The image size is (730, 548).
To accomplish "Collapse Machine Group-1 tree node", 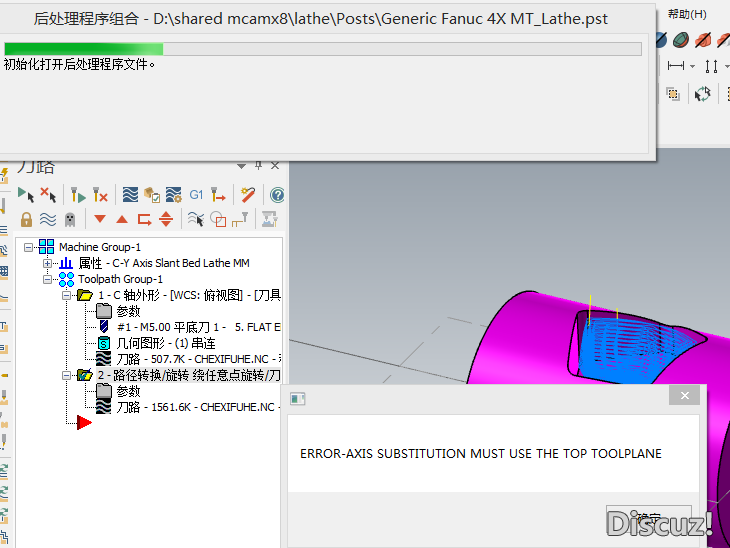I will tap(28, 247).
